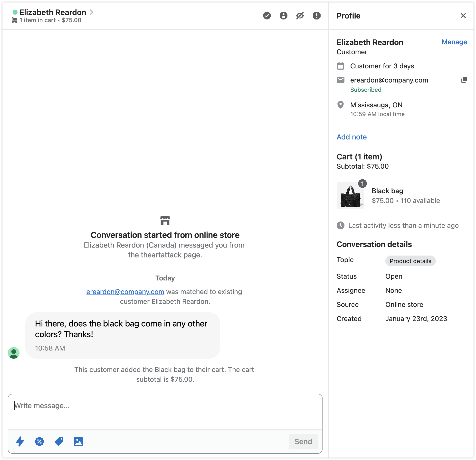The image size is (476, 460).
Task: Click the Product details topic tag
Action: 410,261
